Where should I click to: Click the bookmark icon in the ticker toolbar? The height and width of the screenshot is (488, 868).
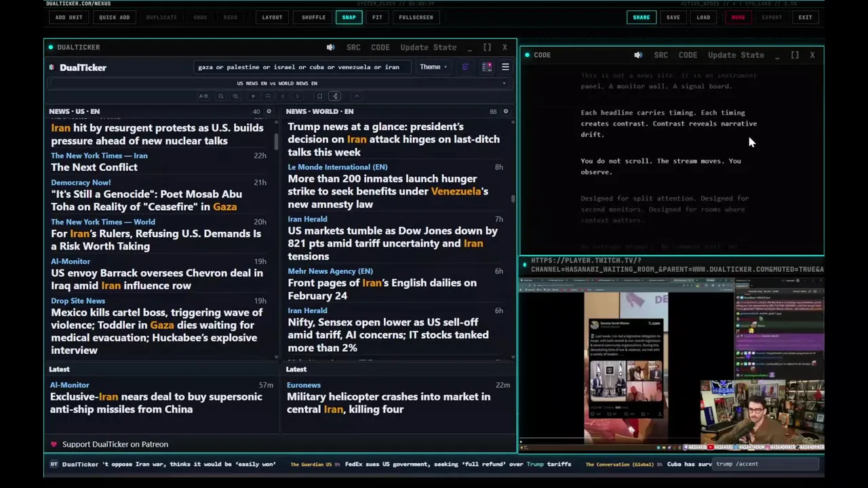(x=319, y=96)
